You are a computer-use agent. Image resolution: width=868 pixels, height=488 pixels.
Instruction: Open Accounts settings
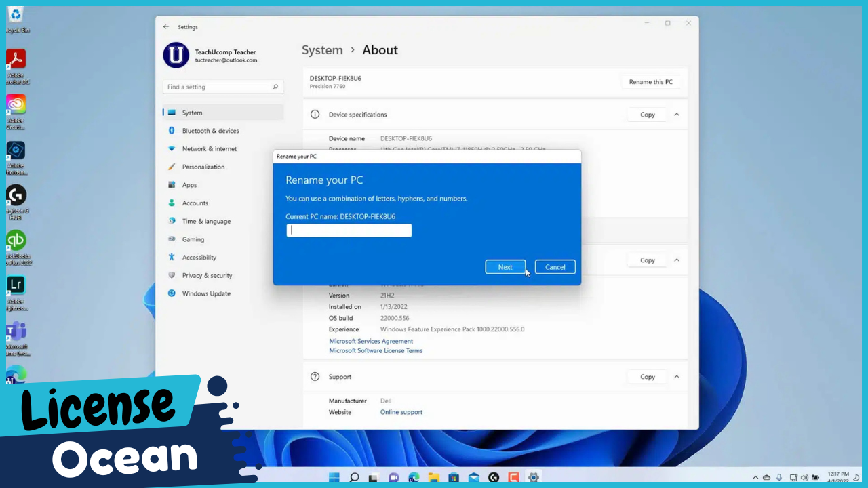pos(195,203)
